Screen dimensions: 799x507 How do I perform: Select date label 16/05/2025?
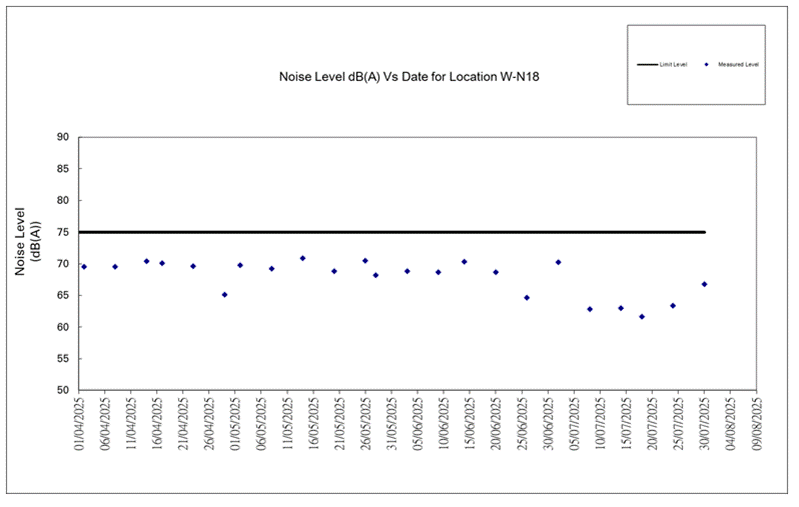coord(313,424)
